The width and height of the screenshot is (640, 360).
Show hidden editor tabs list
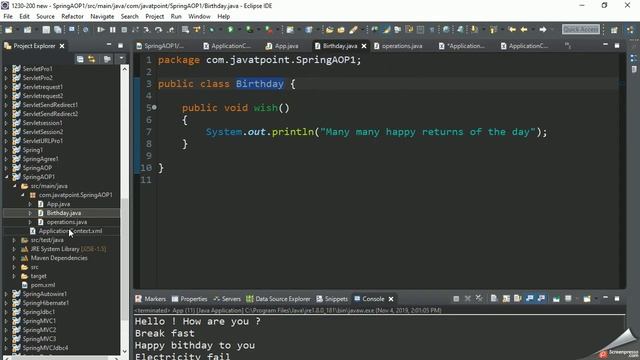click(568, 46)
